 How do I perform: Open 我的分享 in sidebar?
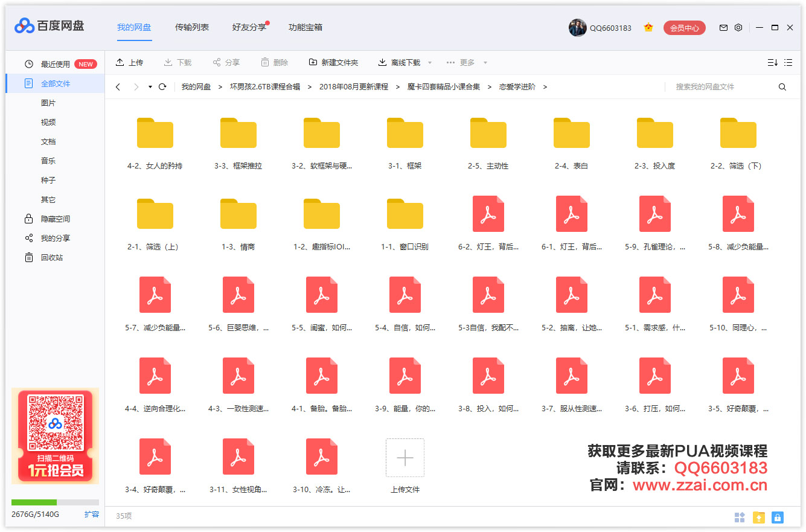pos(55,238)
